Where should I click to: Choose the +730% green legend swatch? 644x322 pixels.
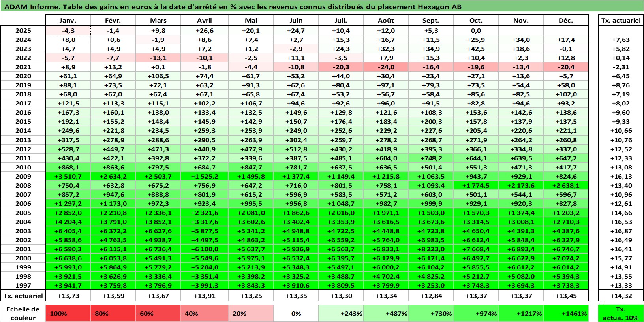point(431,313)
